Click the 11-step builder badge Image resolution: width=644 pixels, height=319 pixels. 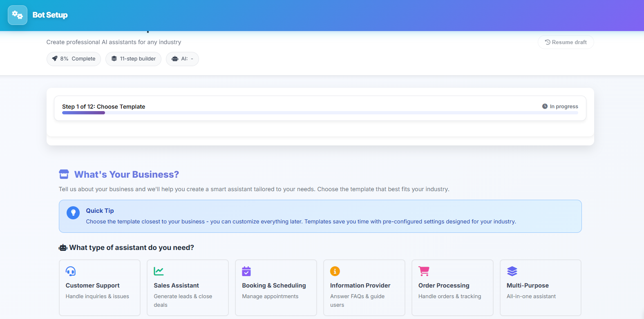pos(133,59)
